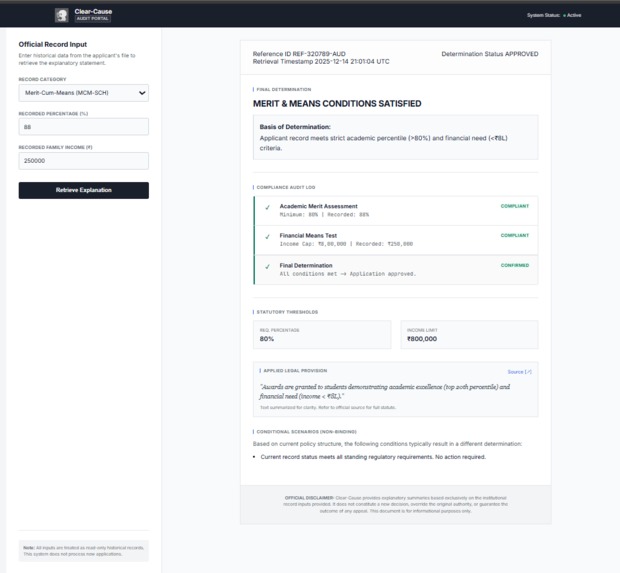Image resolution: width=620 pixels, height=573 pixels.
Task: Click the MERIT & MEANS CONDITIONS SATISFIED heading
Action: pyautogui.click(x=337, y=104)
